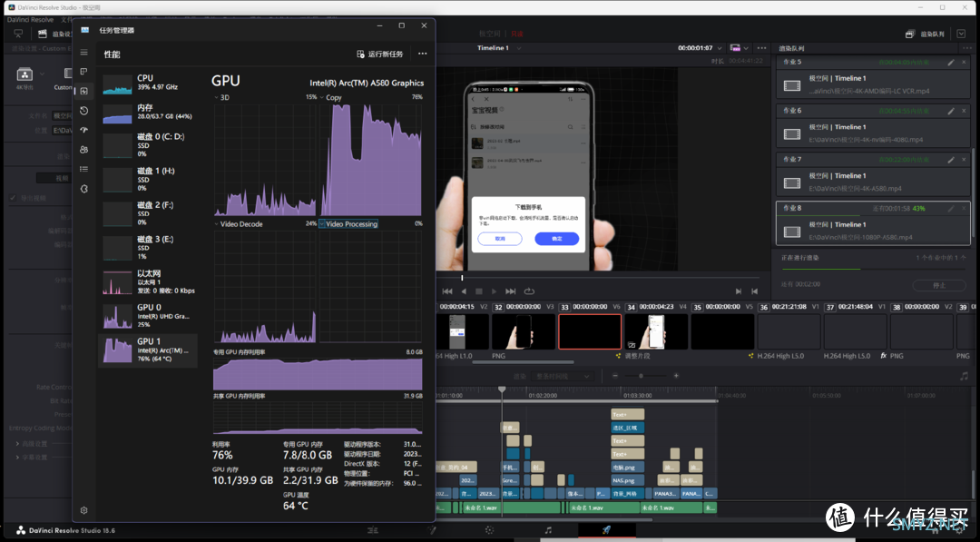This screenshot has height=542, width=980.
Task: Select GPU 0 Intel UHD entry
Action: (148, 316)
